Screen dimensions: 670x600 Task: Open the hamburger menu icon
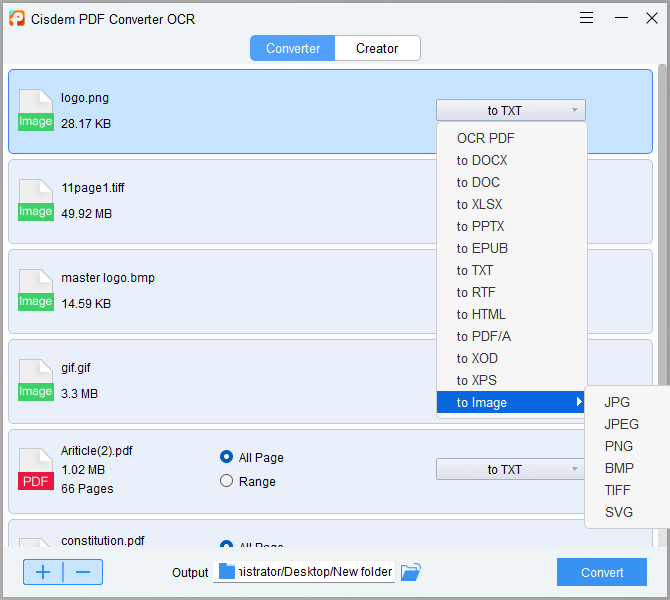pos(586,18)
